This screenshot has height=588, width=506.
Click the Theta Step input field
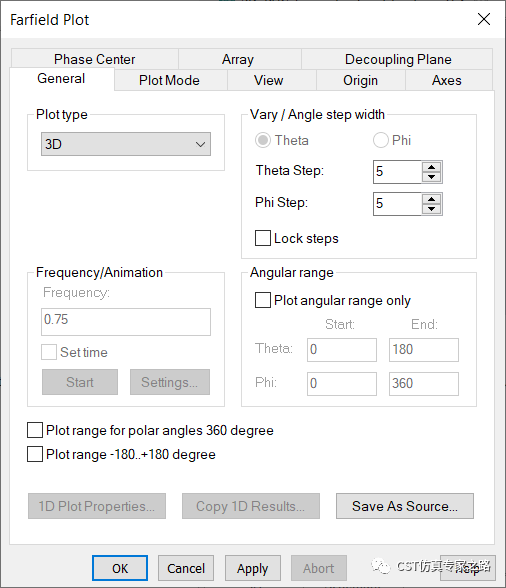pos(397,172)
